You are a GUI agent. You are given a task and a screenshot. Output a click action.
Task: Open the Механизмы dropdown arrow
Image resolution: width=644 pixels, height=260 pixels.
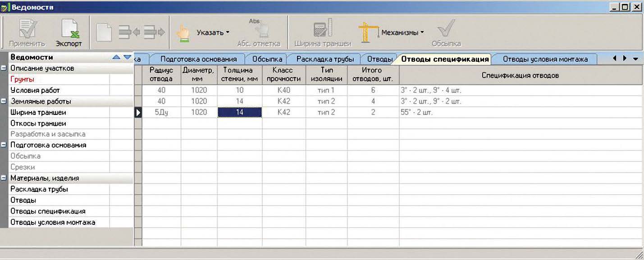422,32
